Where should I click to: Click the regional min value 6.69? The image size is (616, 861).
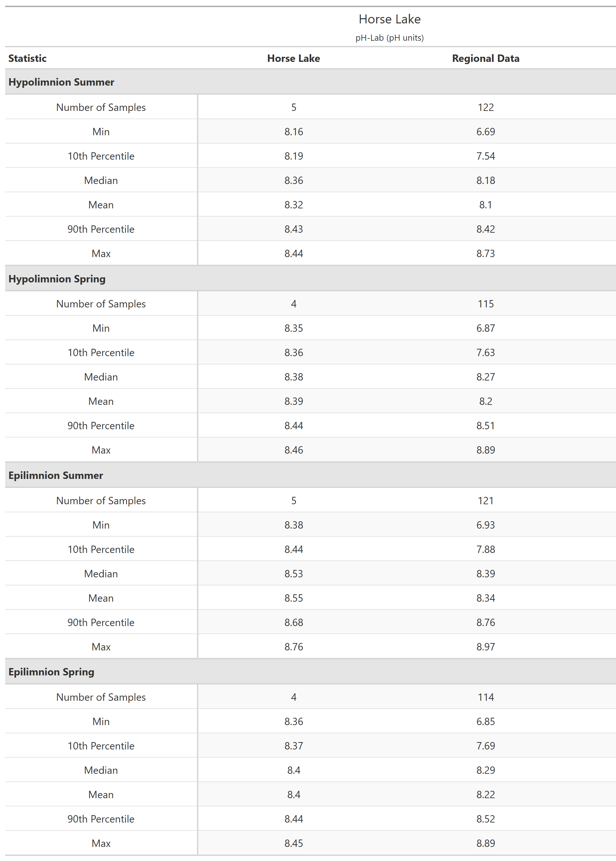(485, 132)
